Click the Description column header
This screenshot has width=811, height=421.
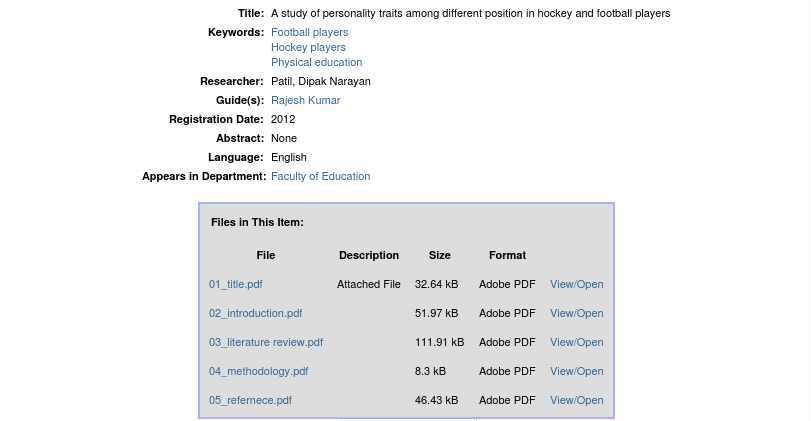(x=369, y=255)
